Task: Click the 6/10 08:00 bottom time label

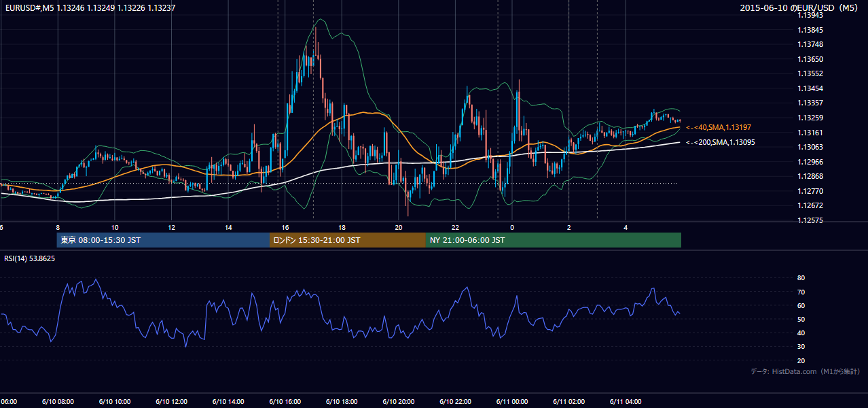Action: [58, 401]
